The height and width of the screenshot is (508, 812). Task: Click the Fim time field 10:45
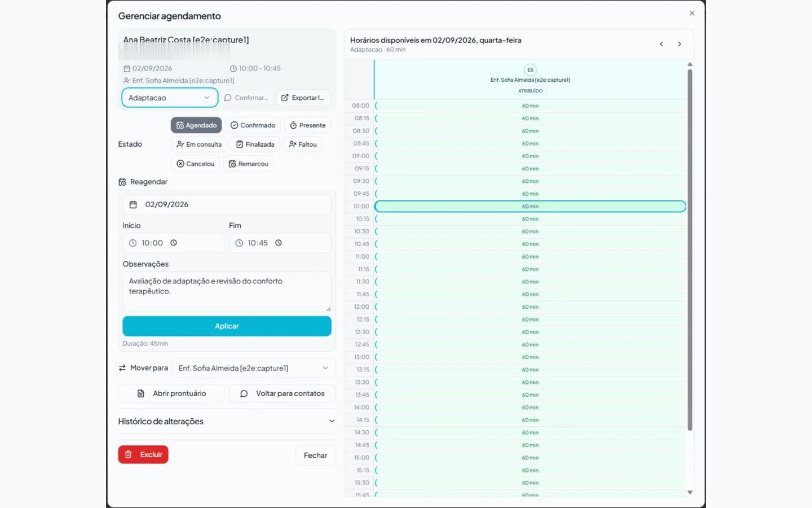[280, 243]
